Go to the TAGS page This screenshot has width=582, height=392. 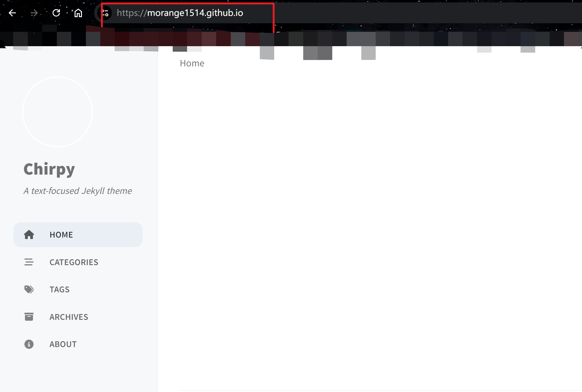(x=78, y=289)
